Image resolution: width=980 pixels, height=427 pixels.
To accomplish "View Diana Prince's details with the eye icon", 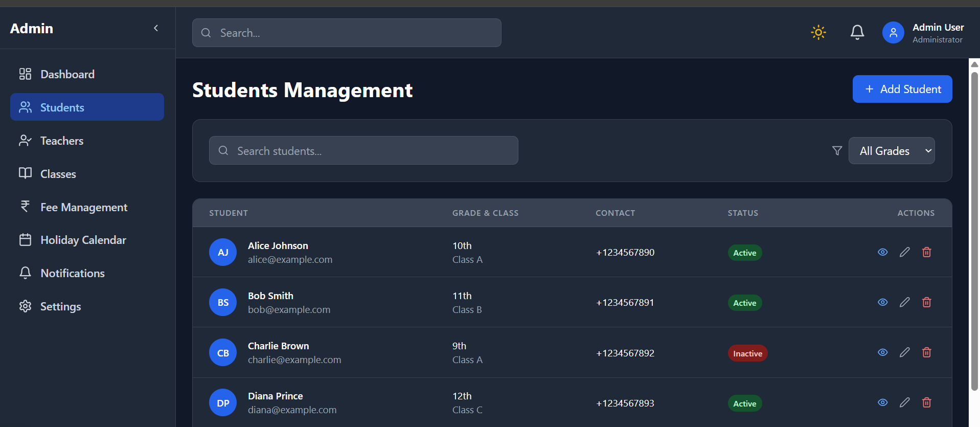I will tap(883, 402).
